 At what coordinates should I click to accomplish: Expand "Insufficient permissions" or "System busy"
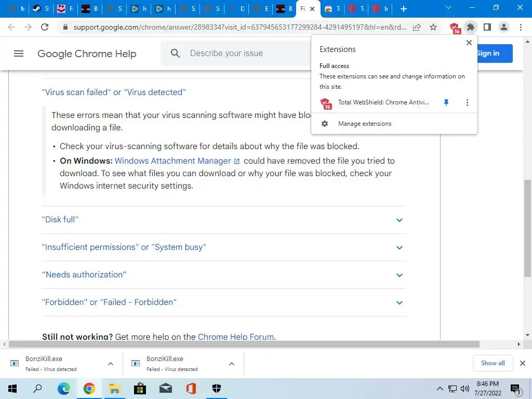(x=223, y=247)
